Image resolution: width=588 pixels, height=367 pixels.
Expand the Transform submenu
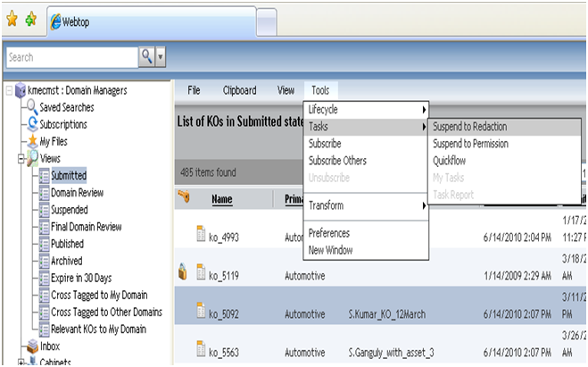(x=366, y=205)
